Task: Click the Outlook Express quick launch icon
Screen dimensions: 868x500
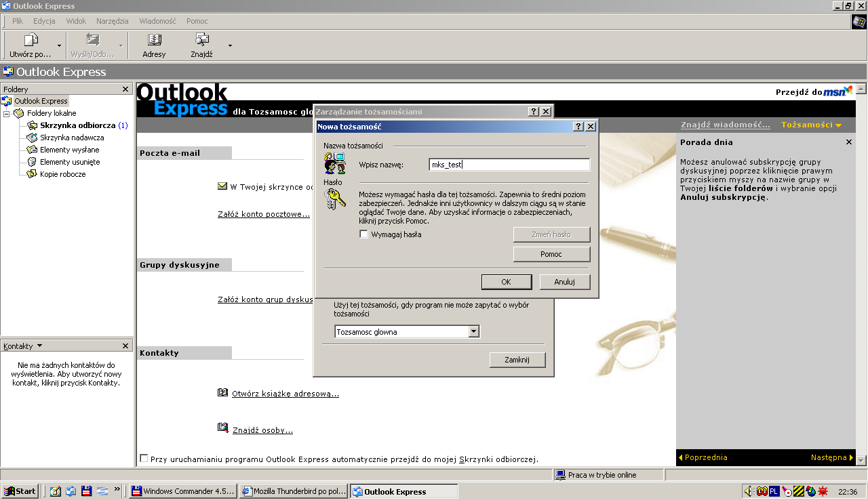Action: [71, 491]
